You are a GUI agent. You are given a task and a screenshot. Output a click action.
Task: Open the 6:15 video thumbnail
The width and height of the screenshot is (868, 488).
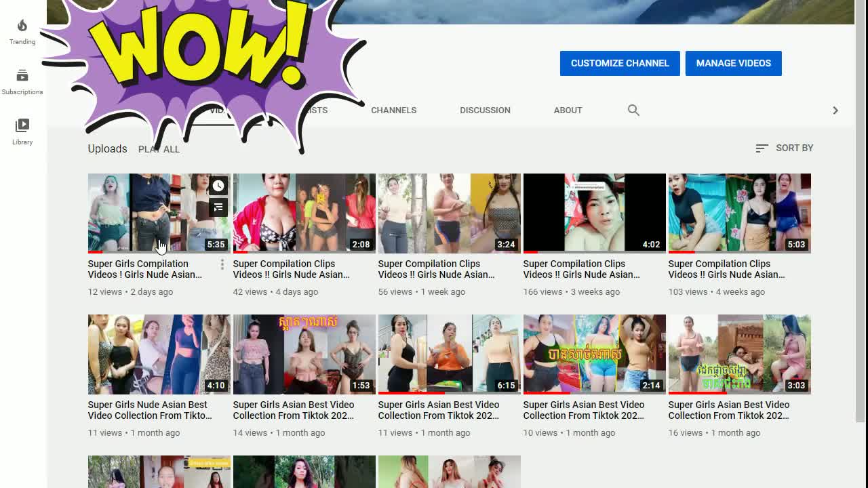pos(450,354)
